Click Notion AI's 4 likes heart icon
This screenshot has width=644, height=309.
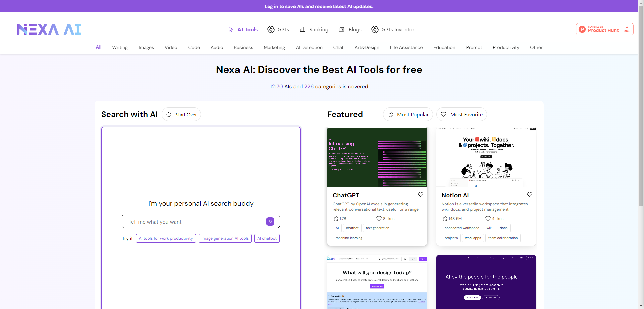pos(488,219)
